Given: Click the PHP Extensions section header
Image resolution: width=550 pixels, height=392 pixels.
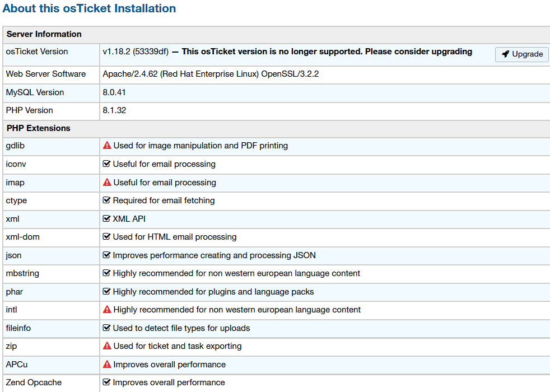Looking at the screenshot, I should pyautogui.click(x=39, y=128).
